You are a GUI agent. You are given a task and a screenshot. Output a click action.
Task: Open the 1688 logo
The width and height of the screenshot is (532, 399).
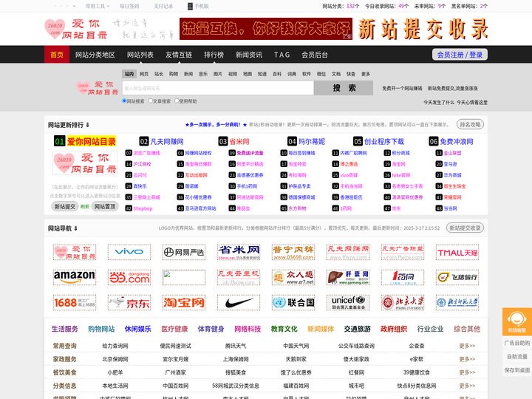point(75,302)
